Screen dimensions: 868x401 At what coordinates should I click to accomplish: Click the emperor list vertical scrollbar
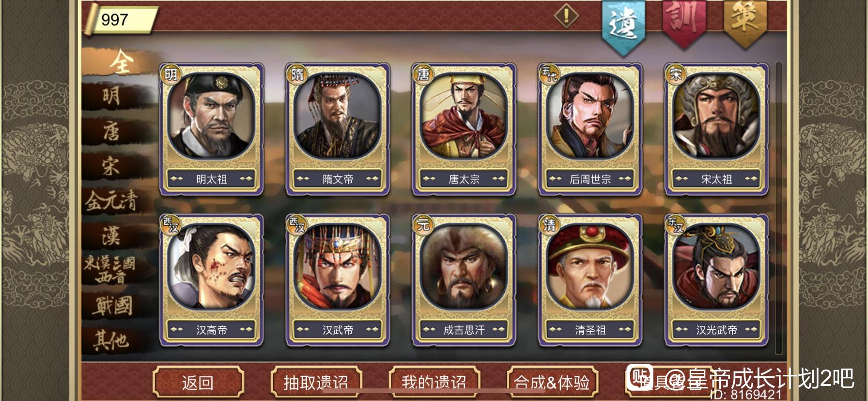[778, 208]
